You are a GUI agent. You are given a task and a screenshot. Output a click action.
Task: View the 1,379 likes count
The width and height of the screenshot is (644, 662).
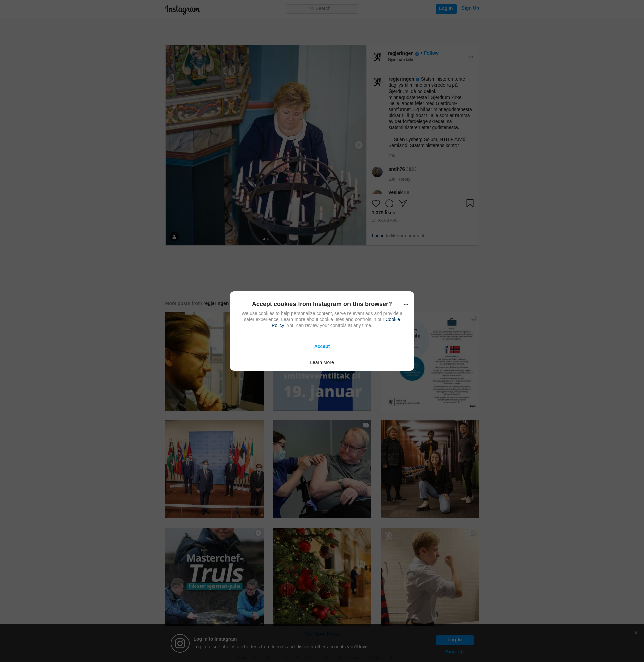383,213
